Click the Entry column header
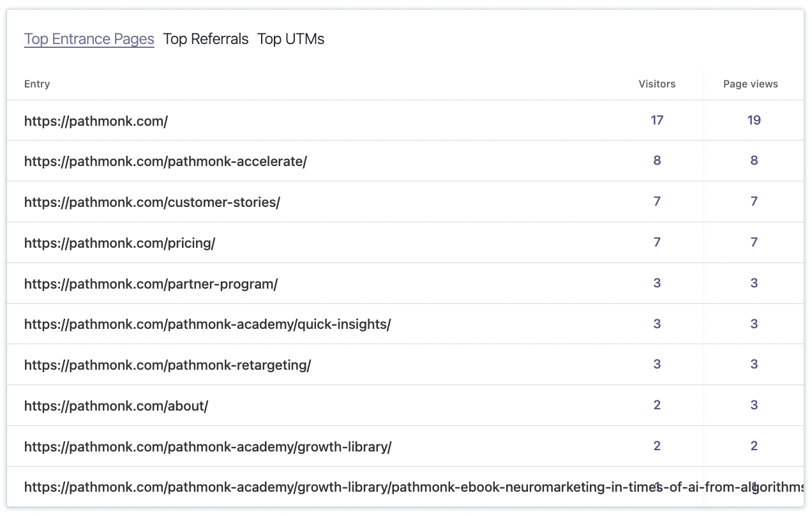 [36, 84]
